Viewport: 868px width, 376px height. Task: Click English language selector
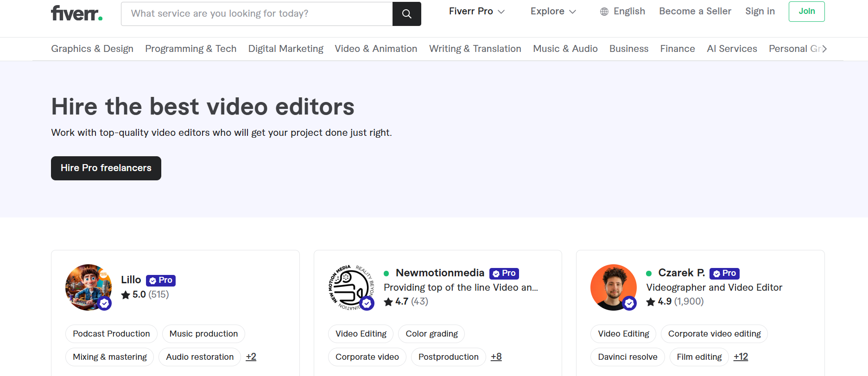(622, 12)
